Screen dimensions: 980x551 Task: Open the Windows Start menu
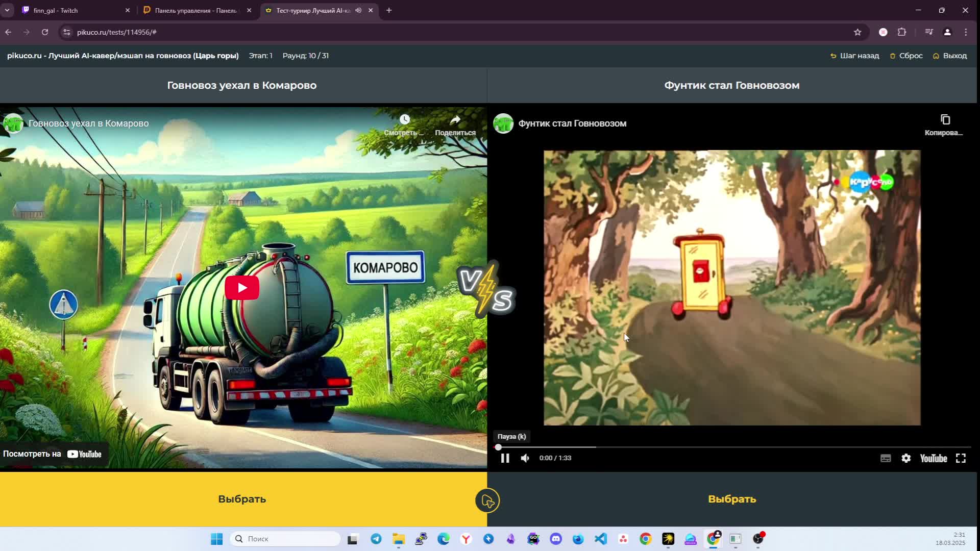(x=216, y=539)
